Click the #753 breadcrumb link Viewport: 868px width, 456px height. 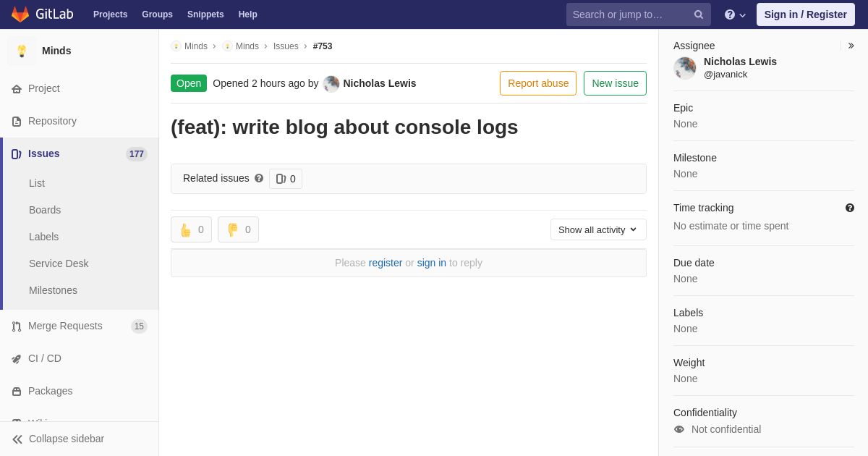pos(323,46)
